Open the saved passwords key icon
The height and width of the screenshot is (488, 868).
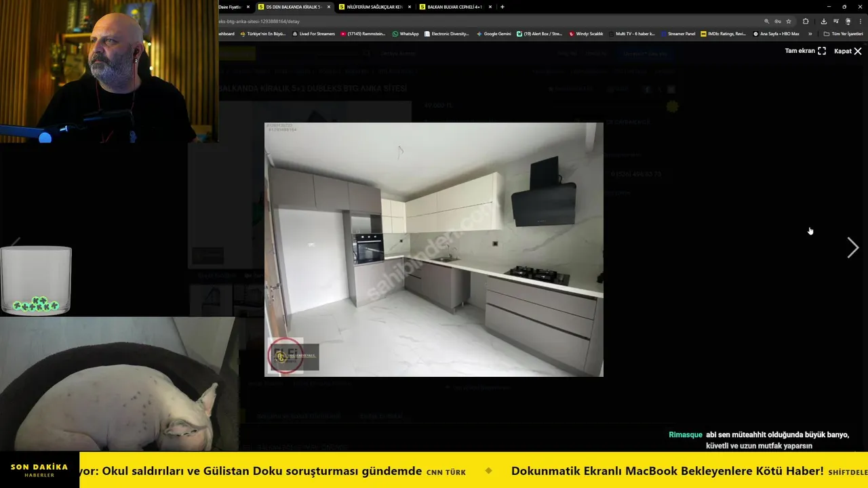(x=778, y=21)
